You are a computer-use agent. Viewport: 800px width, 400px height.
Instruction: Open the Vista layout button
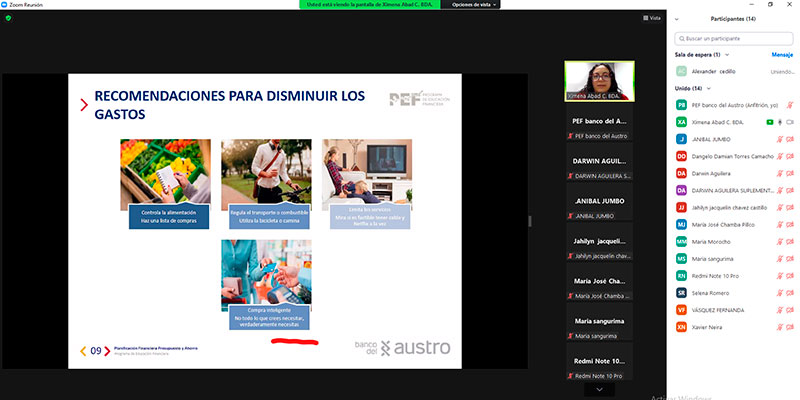[652, 18]
